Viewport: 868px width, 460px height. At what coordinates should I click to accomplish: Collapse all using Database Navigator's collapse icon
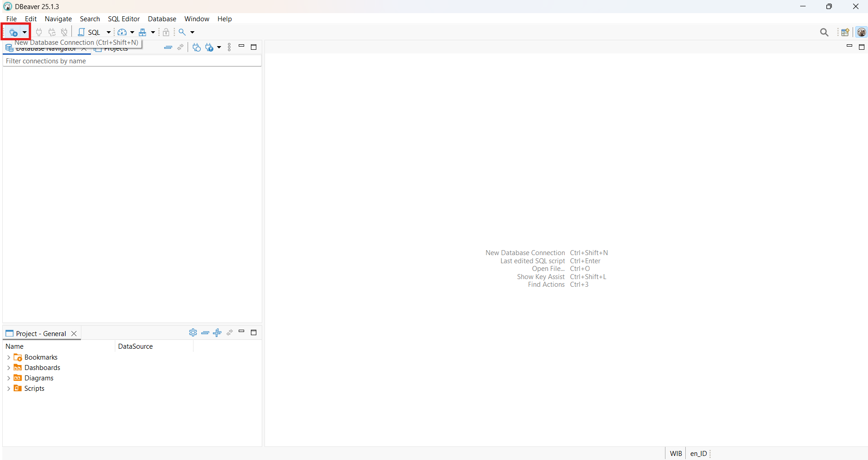[168, 47]
